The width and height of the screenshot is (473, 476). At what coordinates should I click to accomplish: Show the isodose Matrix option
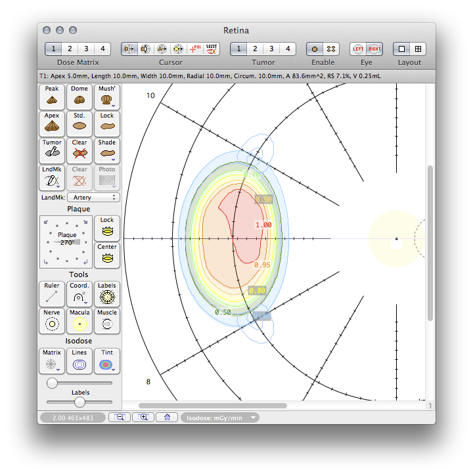click(52, 361)
